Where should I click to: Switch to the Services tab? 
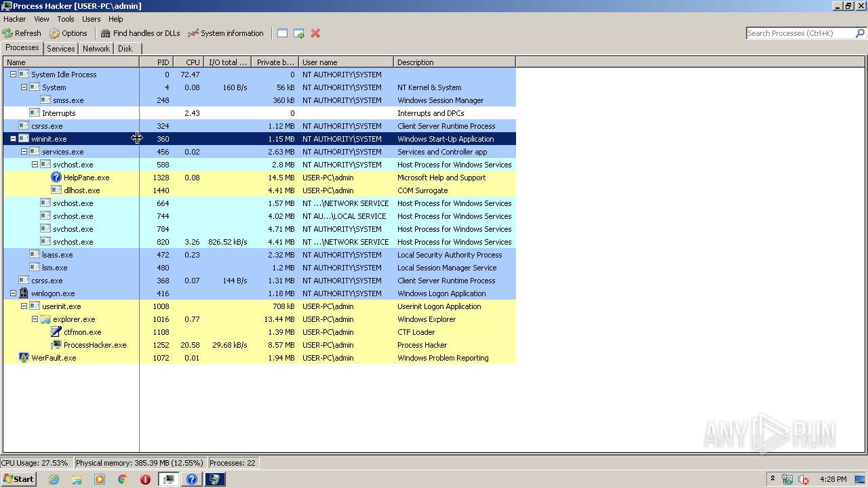coord(61,49)
